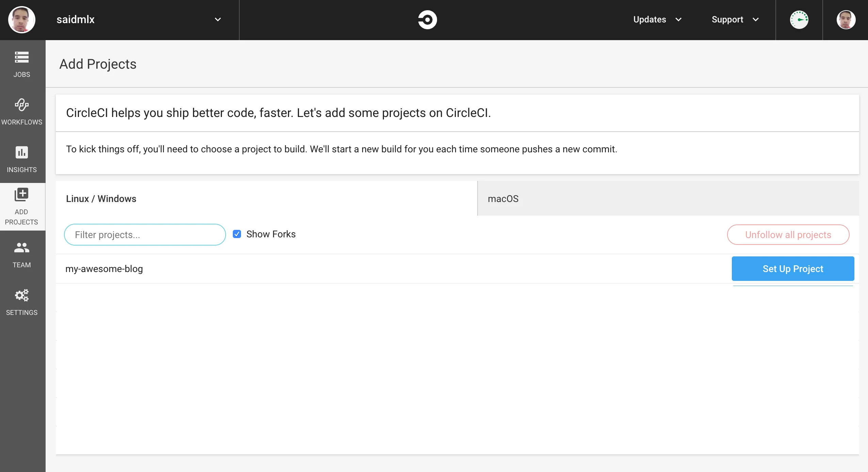Click the saidmlx organization avatar
The width and height of the screenshot is (868, 472).
click(x=22, y=20)
